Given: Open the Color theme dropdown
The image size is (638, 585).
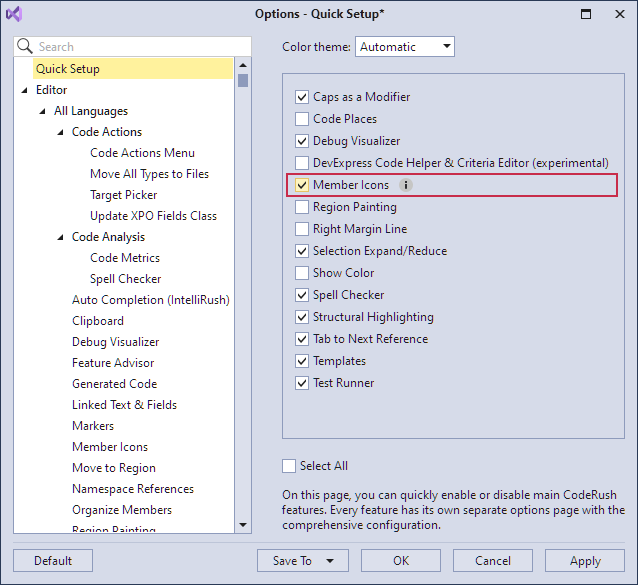Looking at the screenshot, I should 405,46.
